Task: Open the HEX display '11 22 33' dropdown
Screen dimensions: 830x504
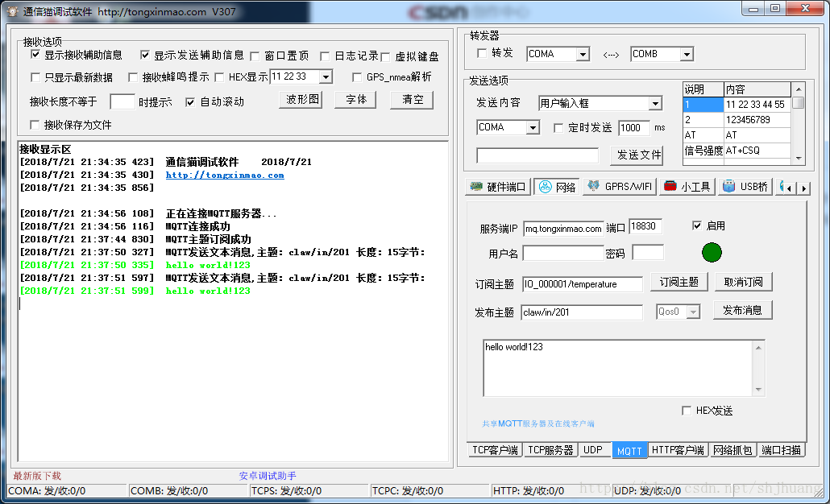Action: click(x=326, y=77)
